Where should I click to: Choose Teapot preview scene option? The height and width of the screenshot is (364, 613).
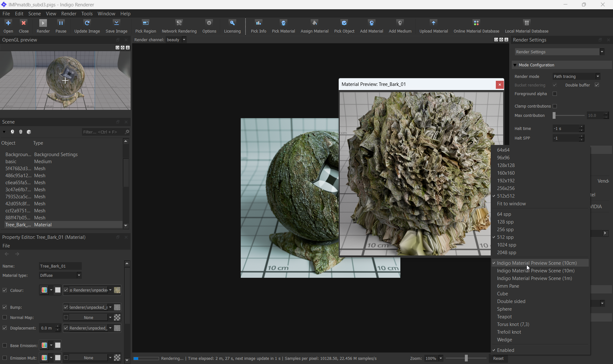click(504, 317)
